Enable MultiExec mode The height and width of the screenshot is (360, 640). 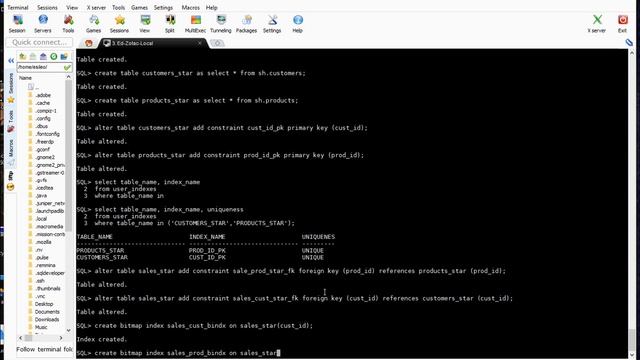[196, 24]
